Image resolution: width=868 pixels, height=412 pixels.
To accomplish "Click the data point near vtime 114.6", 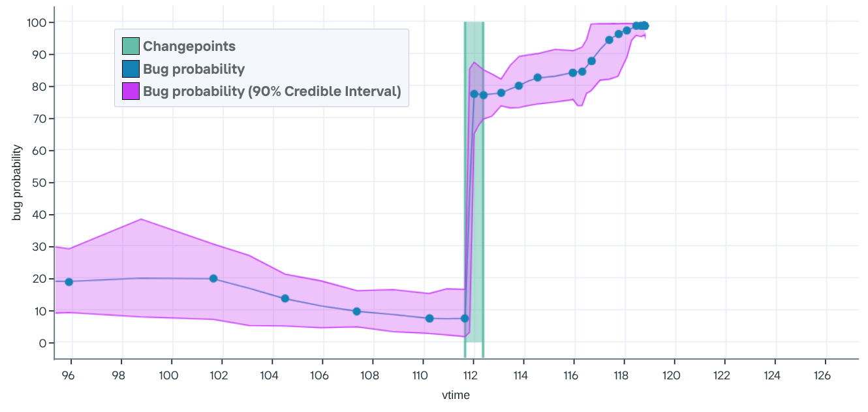I will click(x=538, y=78).
